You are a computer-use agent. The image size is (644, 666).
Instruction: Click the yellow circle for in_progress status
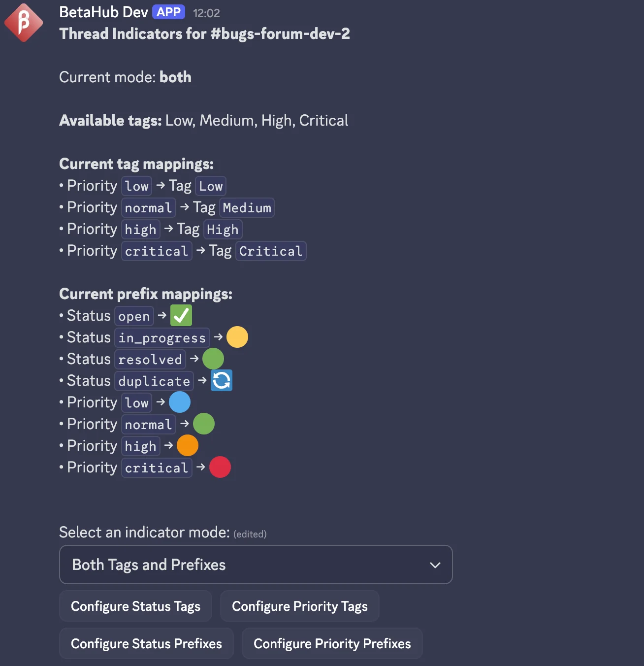[x=237, y=337]
